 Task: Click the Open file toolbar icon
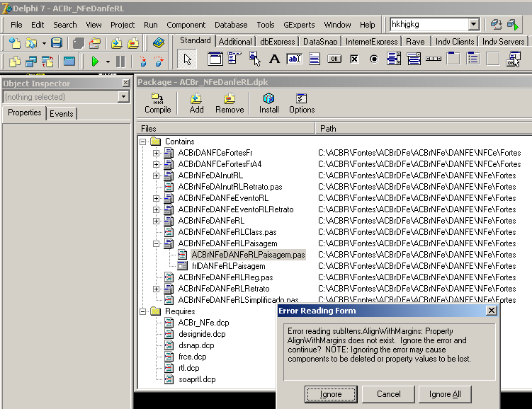(x=31, y=43)
